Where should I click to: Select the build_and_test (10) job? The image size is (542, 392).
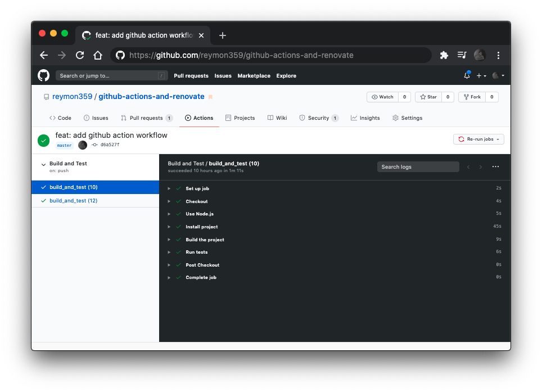click(73, 186)
